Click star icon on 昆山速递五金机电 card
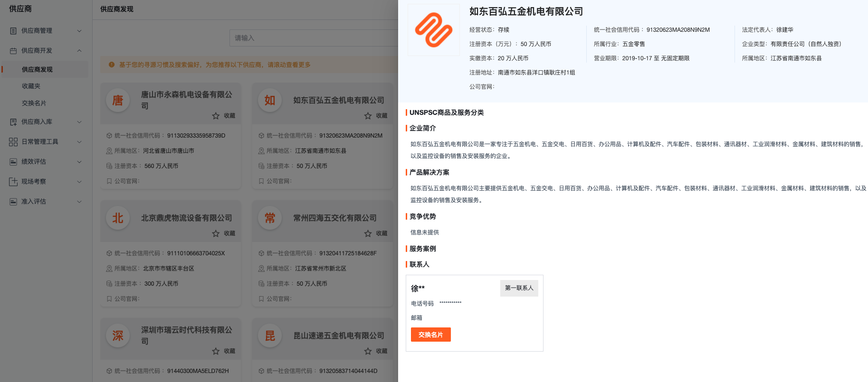This screenshot has height=382, width=868. [x=368, y=351]
